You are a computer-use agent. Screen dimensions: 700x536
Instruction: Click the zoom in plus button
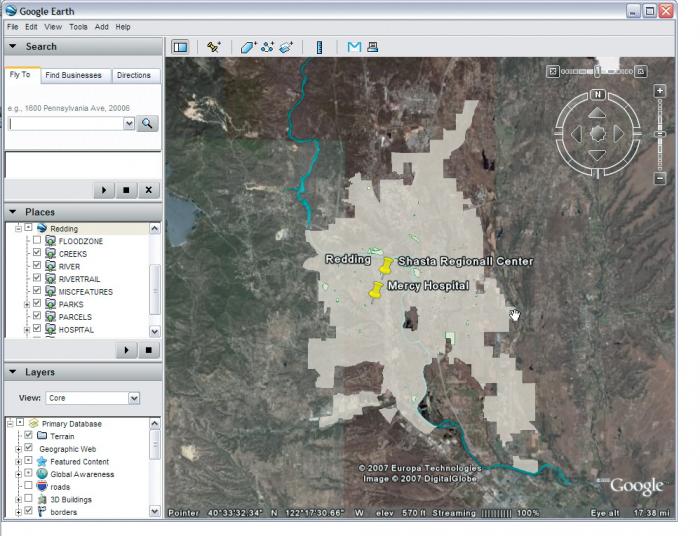click(659, 91)
